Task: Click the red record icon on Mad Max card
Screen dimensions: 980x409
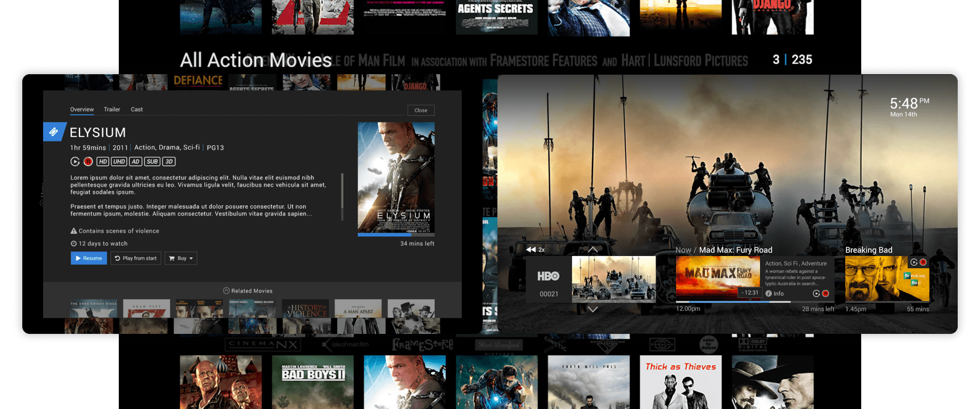Action: (825, 294)
